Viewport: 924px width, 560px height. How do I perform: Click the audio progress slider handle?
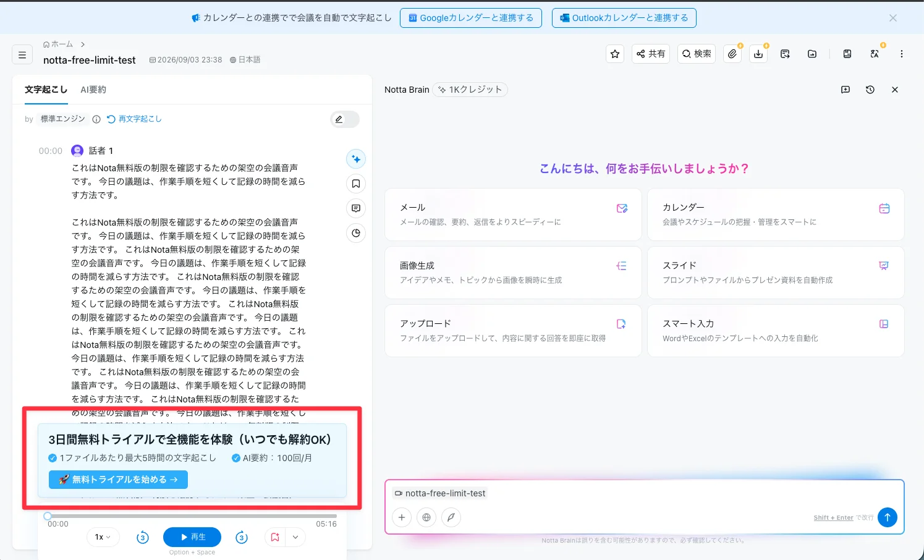pyautogui.click(x=48, y=515)
